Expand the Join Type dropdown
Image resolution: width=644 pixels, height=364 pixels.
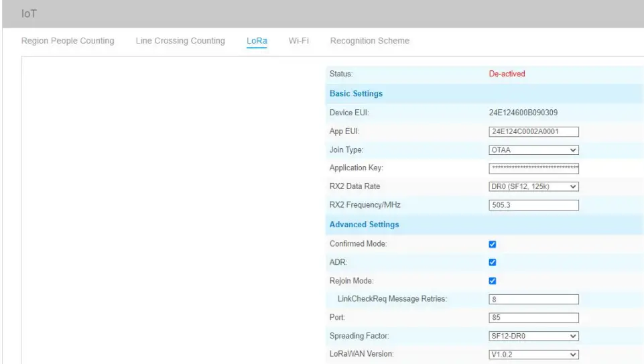[534, 150]
